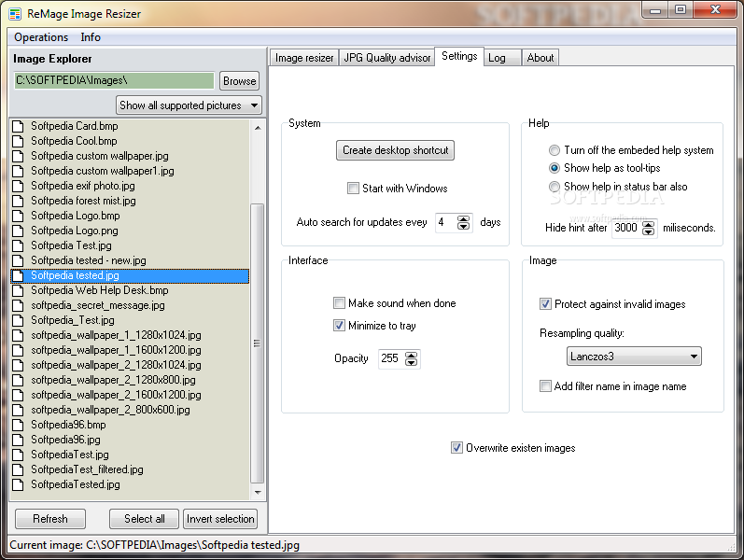Open the Log tab

pos(503,58)
